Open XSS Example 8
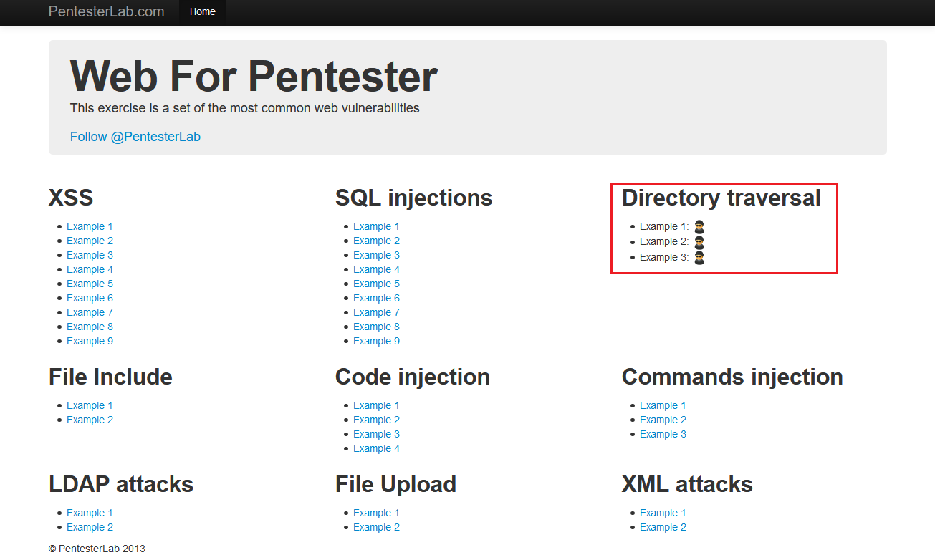This screenshot has height=560, width=935. [x=90, y=327]
